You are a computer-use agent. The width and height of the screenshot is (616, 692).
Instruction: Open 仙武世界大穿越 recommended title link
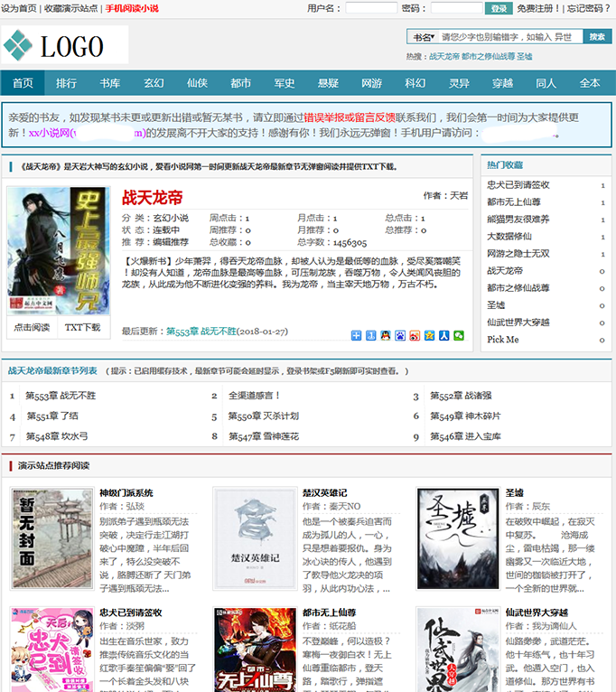click(537, 613)
